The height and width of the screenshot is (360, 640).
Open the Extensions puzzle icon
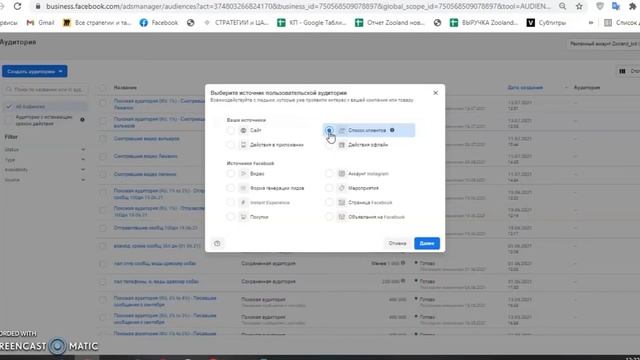(x=632, y=7)
